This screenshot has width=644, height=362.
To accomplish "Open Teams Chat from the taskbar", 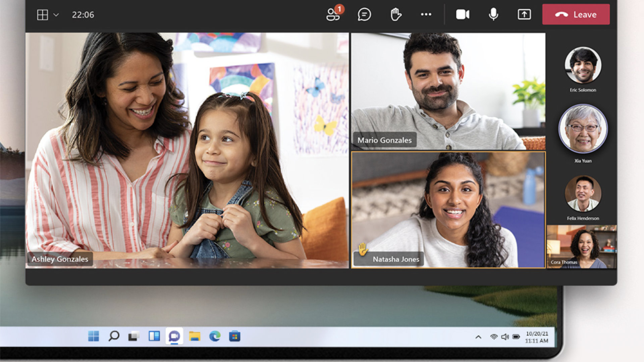I will click(x=174, y=336).
